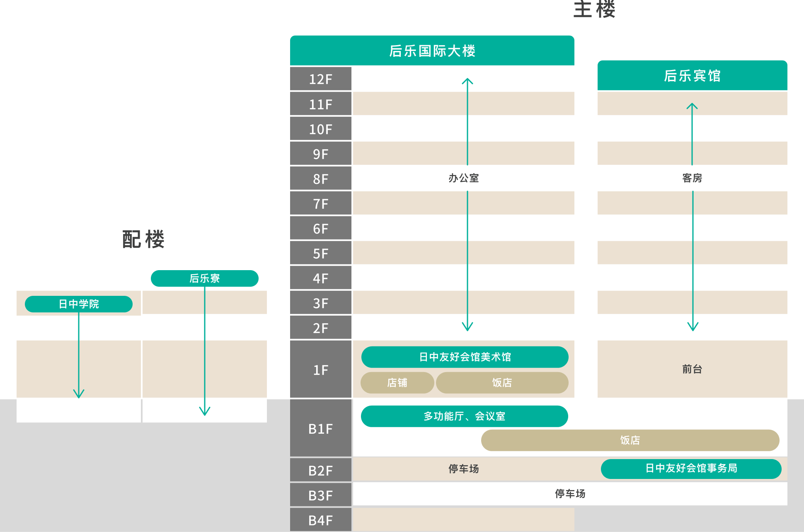Open 日中友好会馆美术馆 on 1F

465,357
